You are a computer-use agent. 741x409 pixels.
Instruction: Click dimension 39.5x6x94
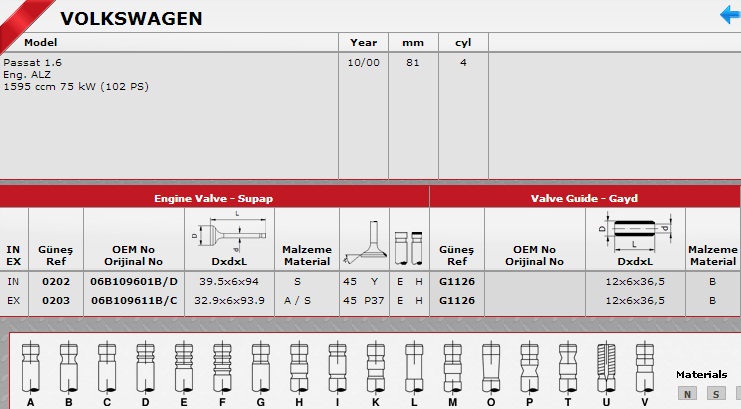click(x=229, y=281)
